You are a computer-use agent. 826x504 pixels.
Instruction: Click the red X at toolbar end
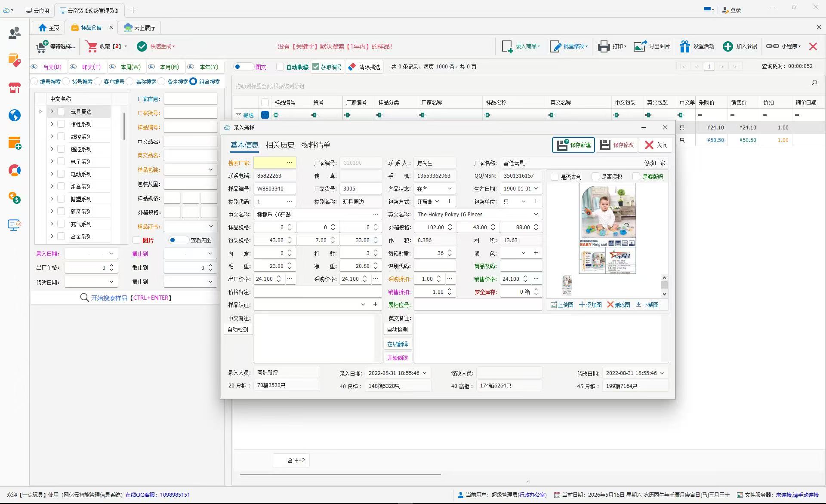813,46
